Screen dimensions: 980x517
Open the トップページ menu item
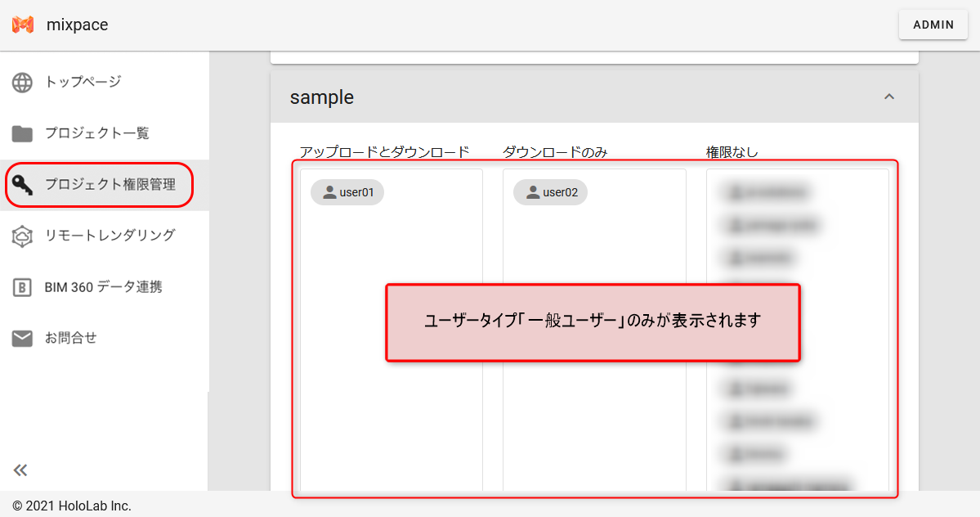click(x=83, y=82)
